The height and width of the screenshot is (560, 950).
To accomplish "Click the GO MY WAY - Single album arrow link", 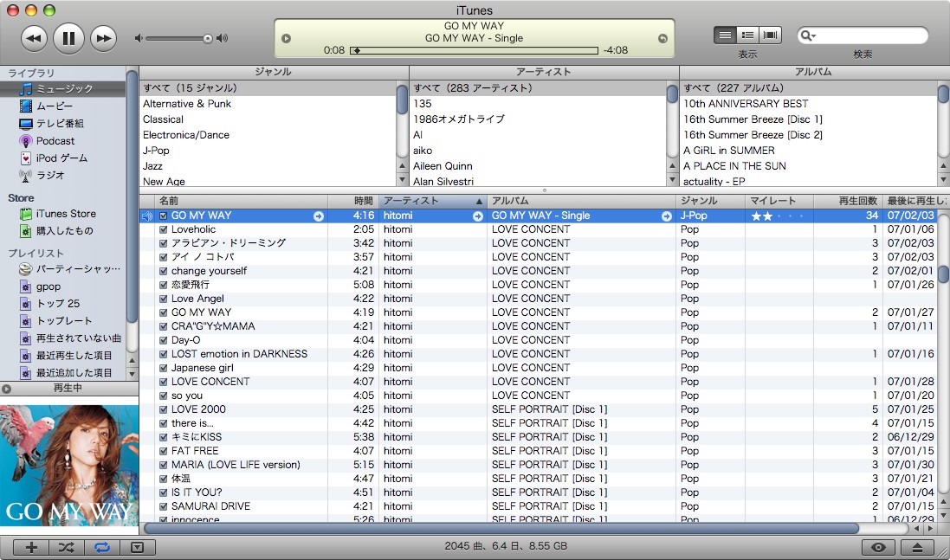I will tap(667, 216).
